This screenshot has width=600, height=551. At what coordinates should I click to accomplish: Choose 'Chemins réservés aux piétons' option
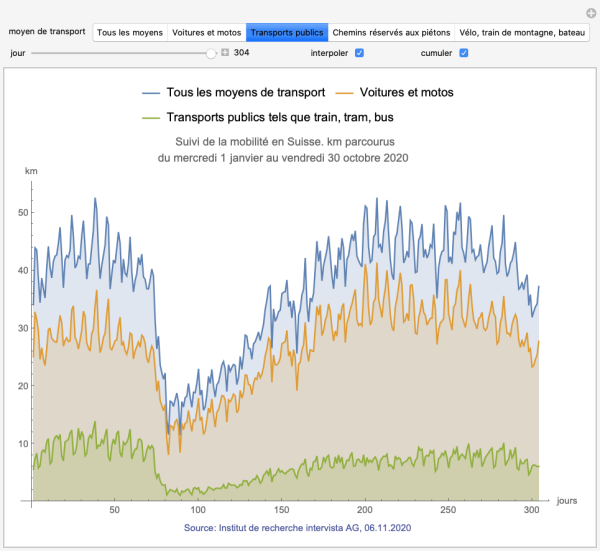click(391, 32)
